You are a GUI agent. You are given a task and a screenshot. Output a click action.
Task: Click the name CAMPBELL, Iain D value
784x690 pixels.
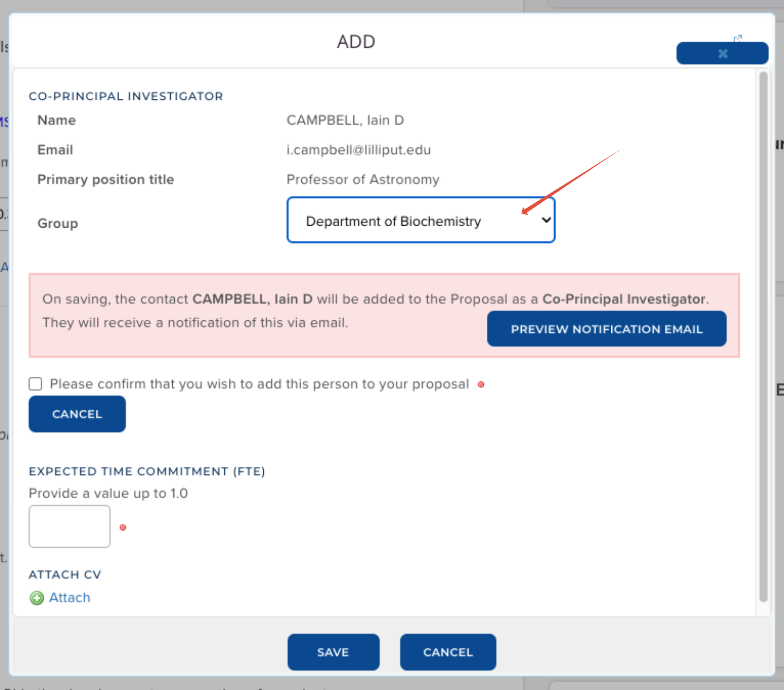tap(345, 120)
